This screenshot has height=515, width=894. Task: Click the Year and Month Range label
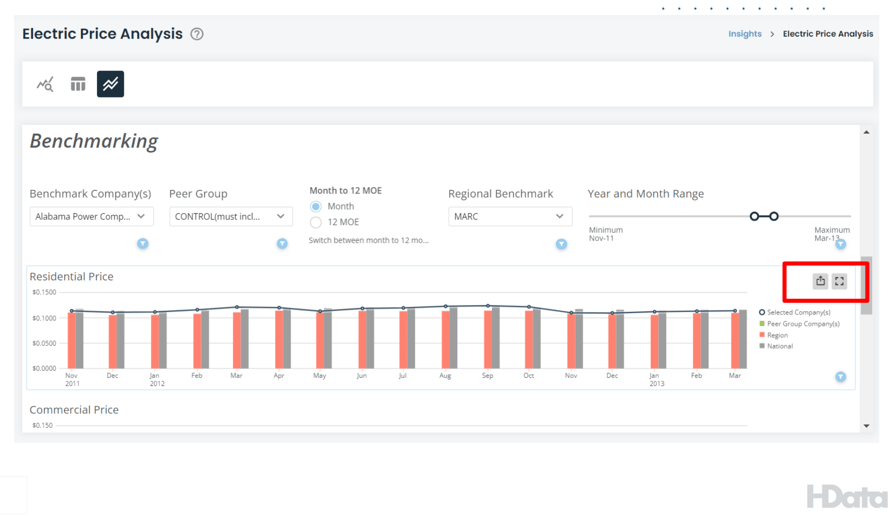pyautogui.click(x=645, y=194)
